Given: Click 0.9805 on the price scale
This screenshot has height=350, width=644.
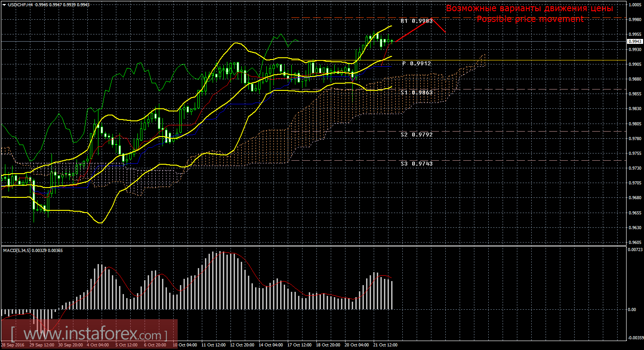Looking at the screenshot, I should pos(635,124).
